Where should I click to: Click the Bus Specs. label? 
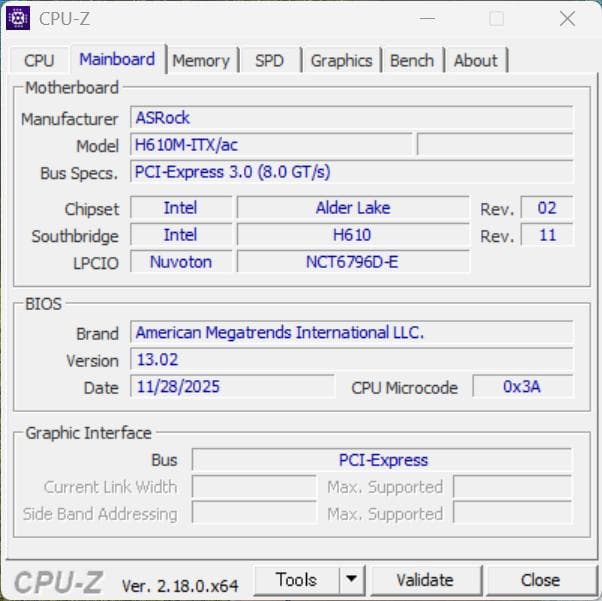[x=79, y=173]
